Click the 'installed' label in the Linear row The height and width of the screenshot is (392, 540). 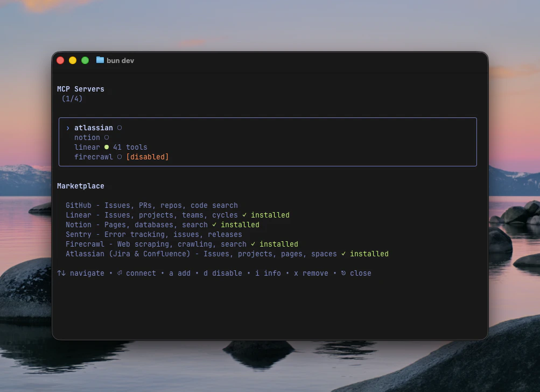(270, 215)
